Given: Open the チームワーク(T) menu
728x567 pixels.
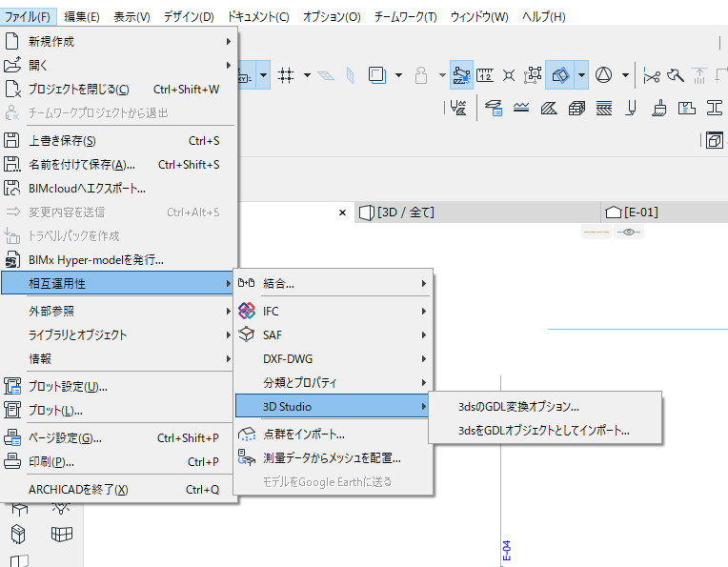Looking at the screenshot, I should tap(405, 17).
